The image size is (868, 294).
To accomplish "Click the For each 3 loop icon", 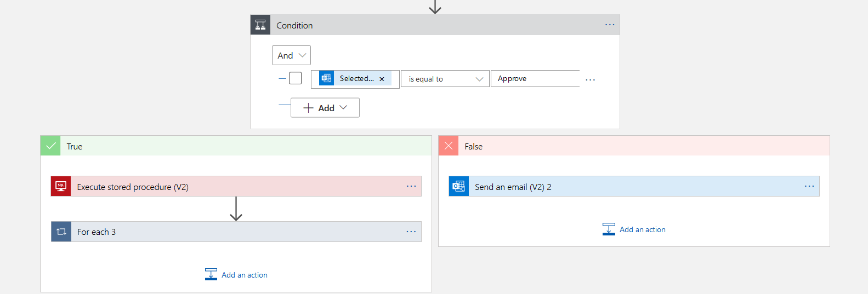I will (x=61, y=232).
